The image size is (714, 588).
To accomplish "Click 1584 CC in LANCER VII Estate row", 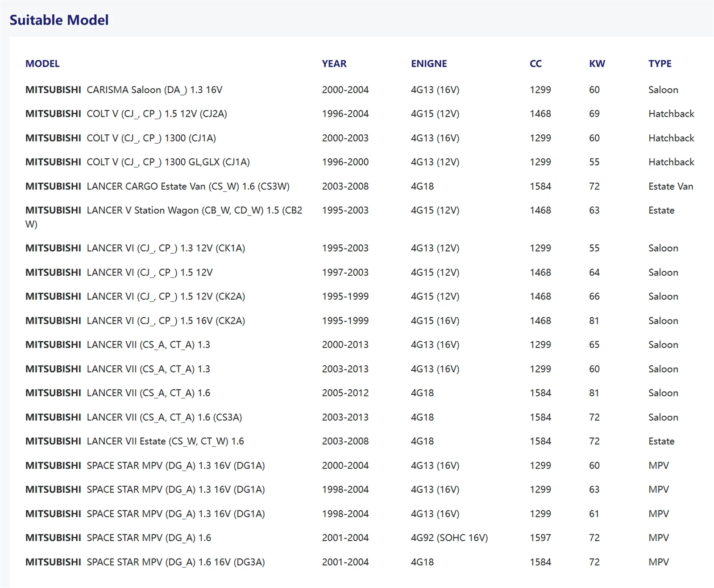I will 540,441.
